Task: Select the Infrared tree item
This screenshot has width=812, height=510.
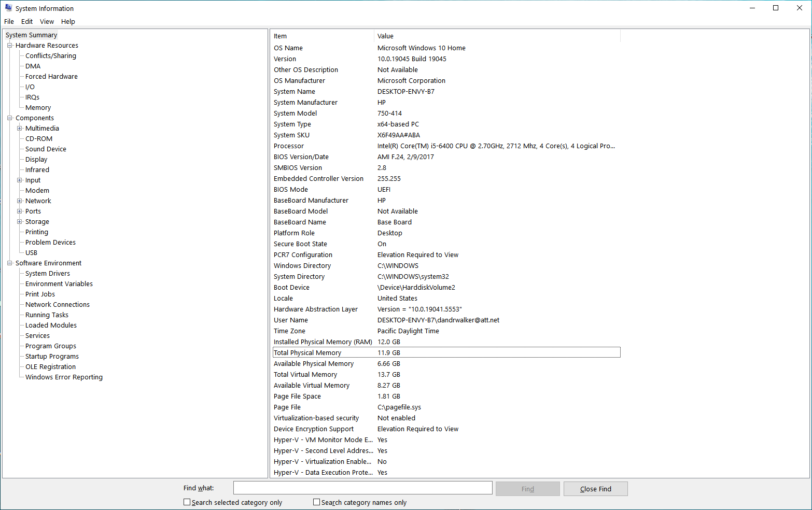Action: [x=37, y=170]
